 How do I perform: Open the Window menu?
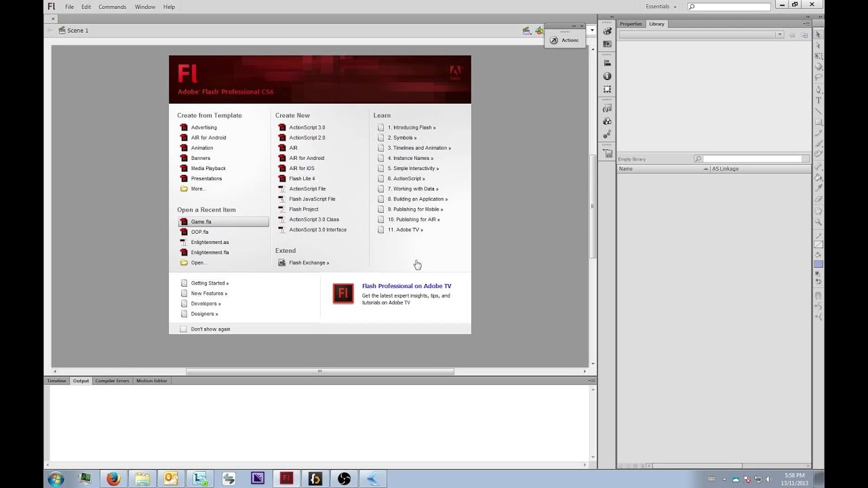145,7
